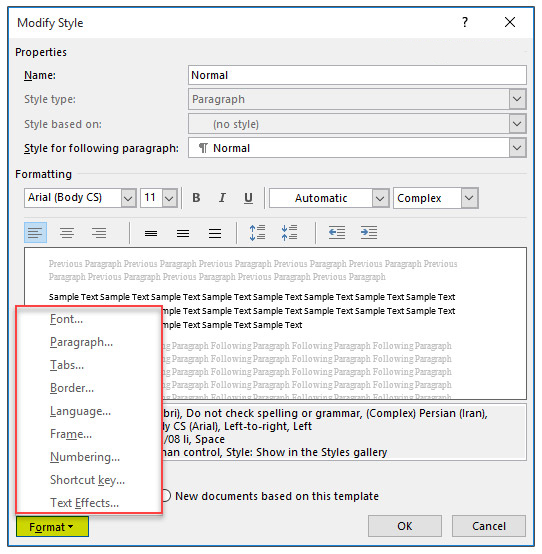
Task: Apply double line spacing icon
Action: (x=215, y=233)
